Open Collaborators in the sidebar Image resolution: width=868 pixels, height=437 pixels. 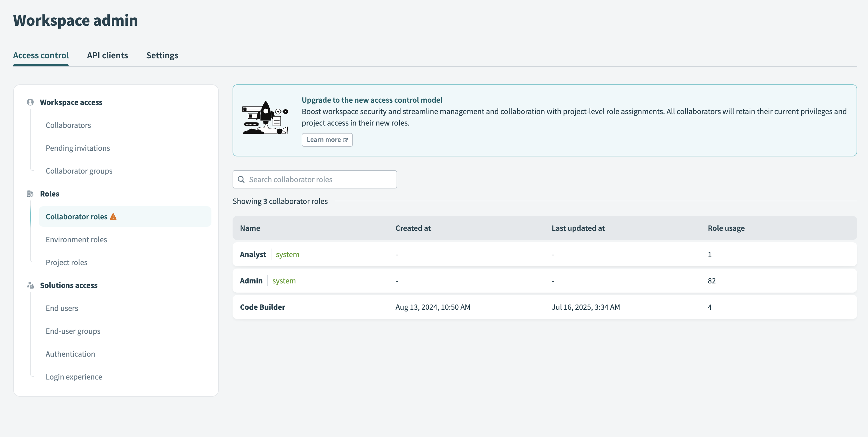tap(68, 125)
